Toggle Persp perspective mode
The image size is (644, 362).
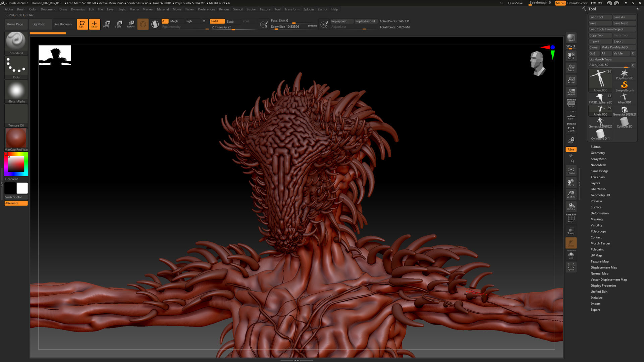[x=571, y=103]
